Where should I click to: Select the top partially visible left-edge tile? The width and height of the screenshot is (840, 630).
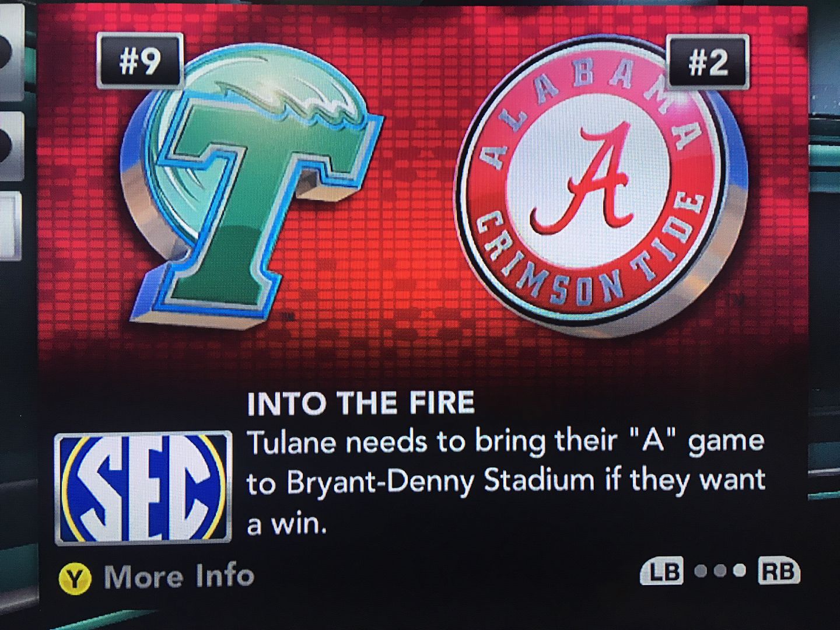pos(12,52)
